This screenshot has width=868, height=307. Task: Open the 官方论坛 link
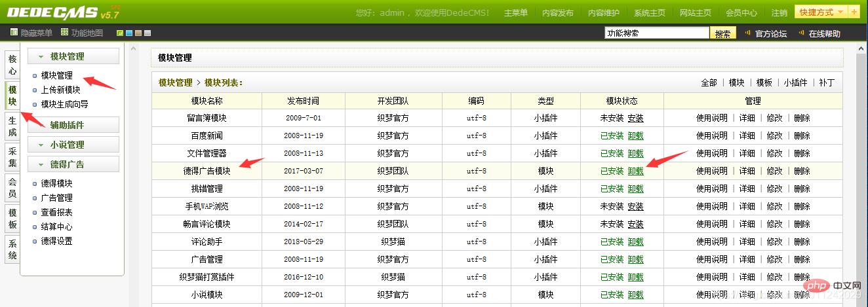click(x=770, y=34)
